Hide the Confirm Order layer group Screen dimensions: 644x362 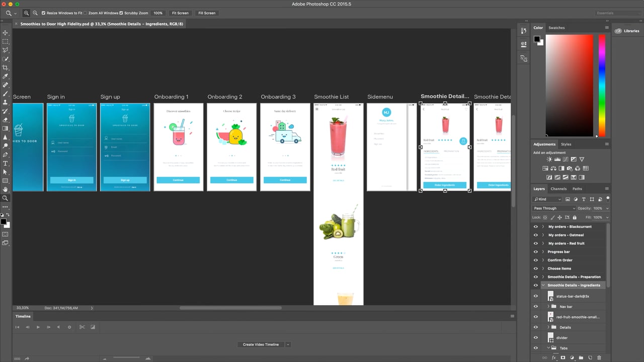tap(535, 260)
